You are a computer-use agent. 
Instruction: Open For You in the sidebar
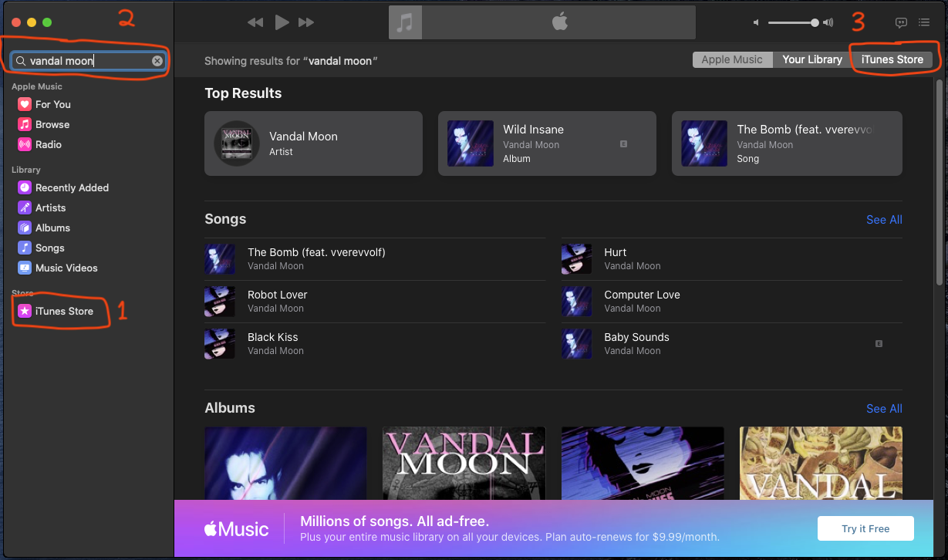tap(54, 104)
